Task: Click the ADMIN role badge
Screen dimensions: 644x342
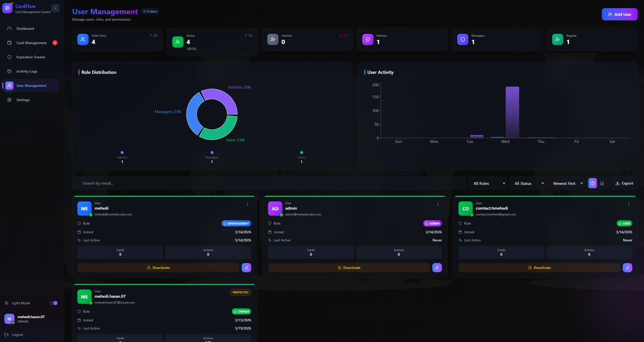Action: (433, 224)
